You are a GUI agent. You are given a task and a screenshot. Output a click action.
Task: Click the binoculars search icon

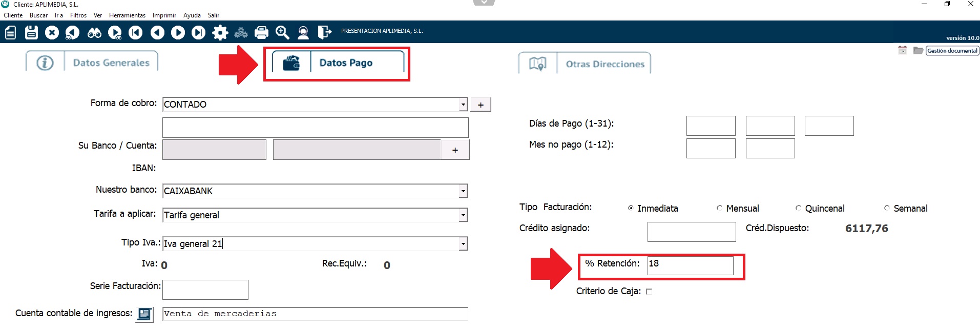pos(94,33)
